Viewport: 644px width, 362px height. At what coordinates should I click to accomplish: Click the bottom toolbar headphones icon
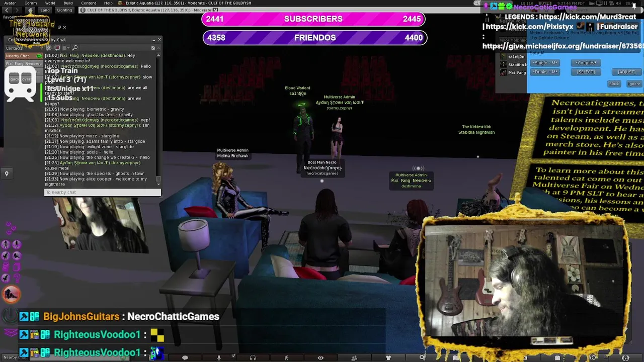click(253, 357)
